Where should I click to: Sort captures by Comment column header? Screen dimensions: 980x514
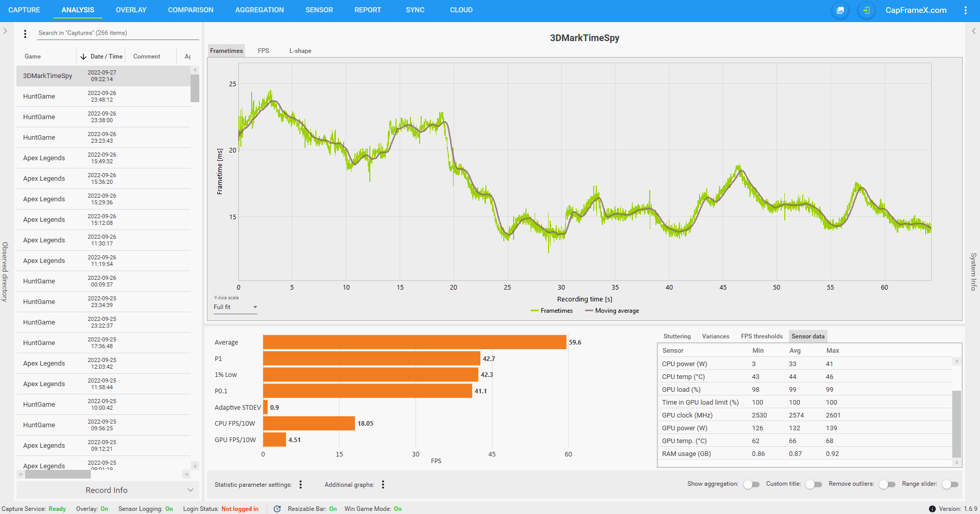click(147, 56)
